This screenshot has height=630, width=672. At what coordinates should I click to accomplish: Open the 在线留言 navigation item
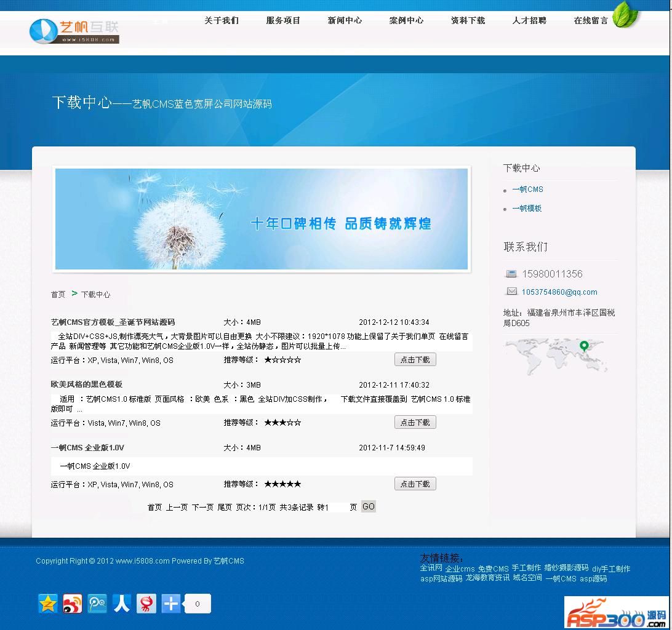tap(591, 20)
